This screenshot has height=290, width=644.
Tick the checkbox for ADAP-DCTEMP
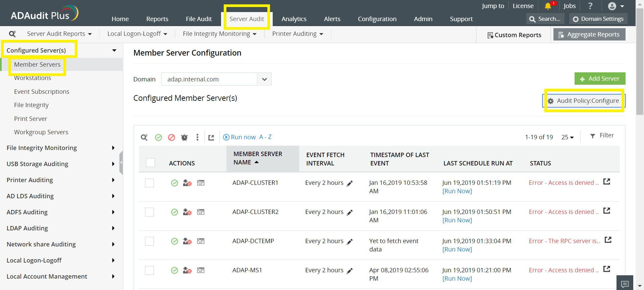click(150, 241)
